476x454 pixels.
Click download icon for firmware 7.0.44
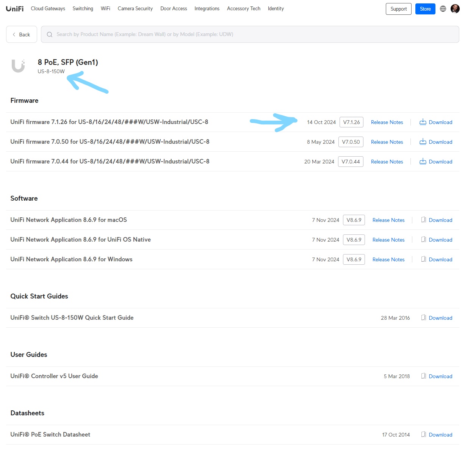pyautogui.click(x=423, y=162)
